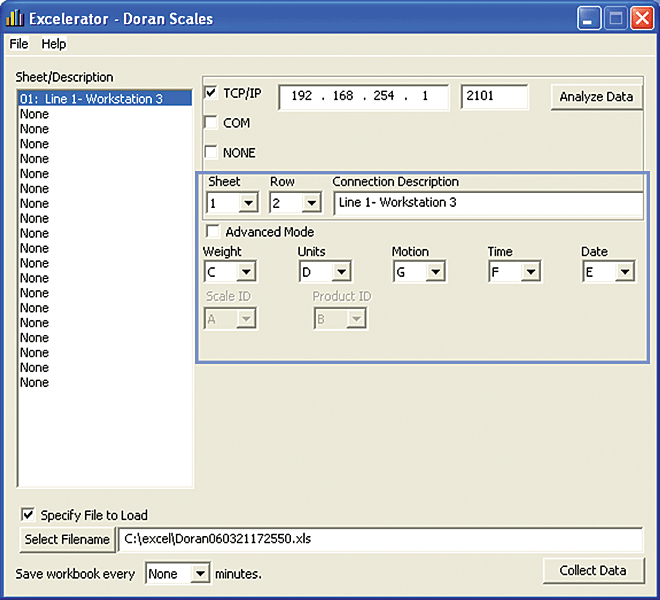Click the file path field
Viewport: 660px width, 600px height.
[381, 539]
